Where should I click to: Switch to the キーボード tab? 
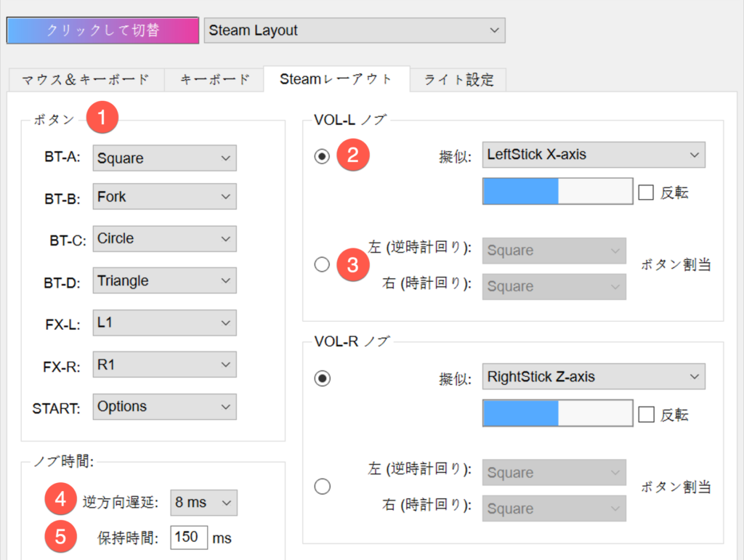point(214,79)
